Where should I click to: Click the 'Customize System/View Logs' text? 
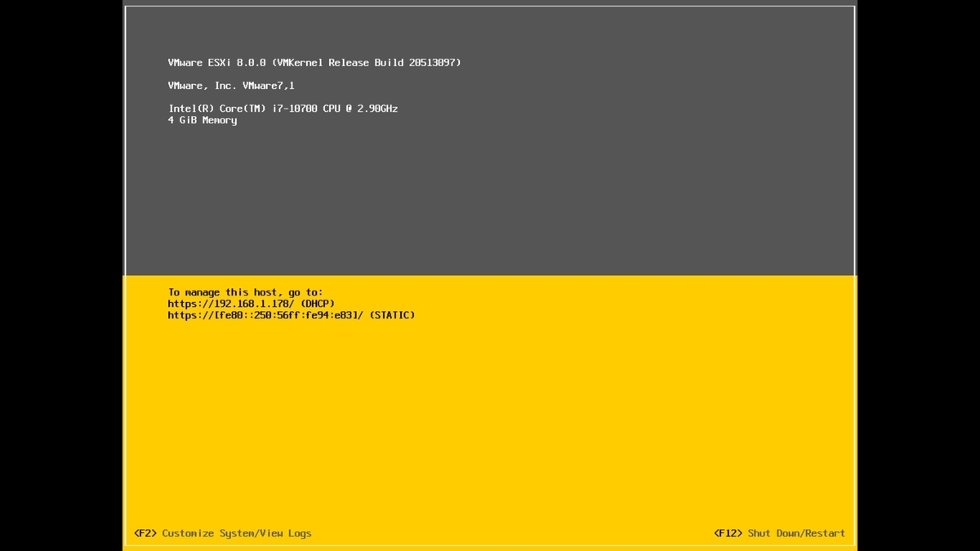pos(237,533)
